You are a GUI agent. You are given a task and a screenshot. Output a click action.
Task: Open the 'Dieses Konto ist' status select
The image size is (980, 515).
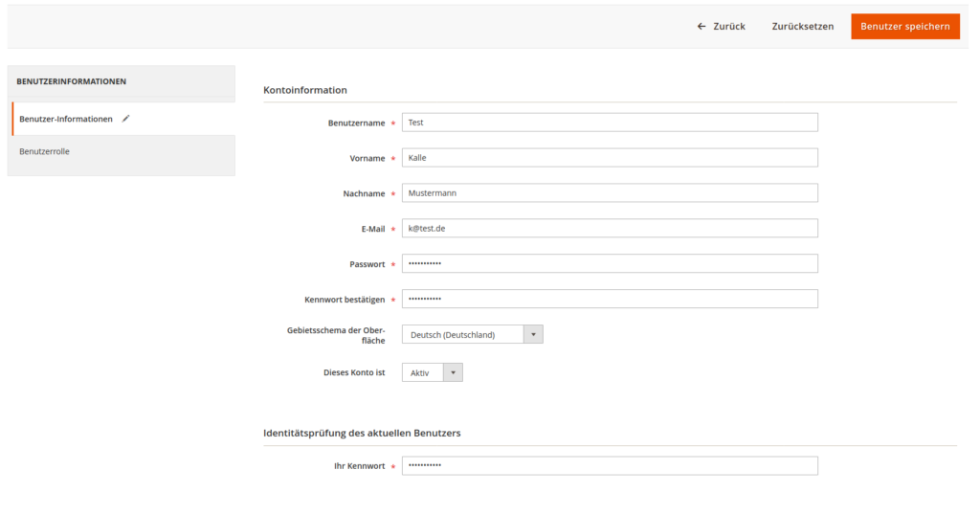click(x=422, y=372)
